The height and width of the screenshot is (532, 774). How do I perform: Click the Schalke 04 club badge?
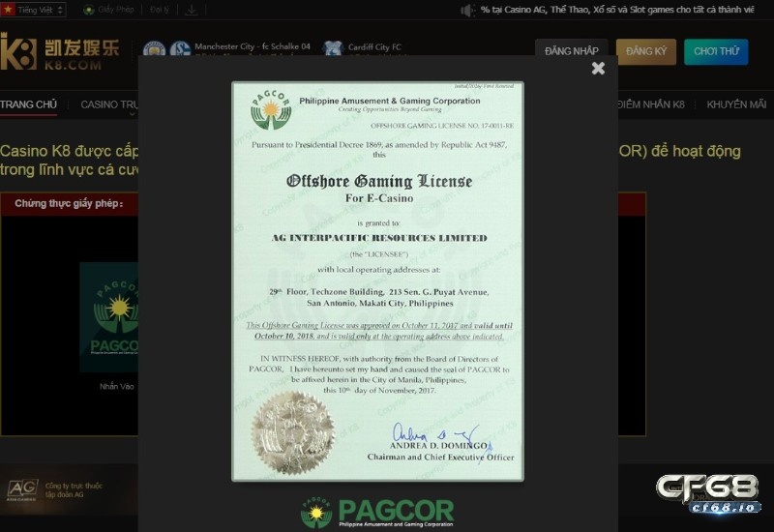[x=180, y=49]
